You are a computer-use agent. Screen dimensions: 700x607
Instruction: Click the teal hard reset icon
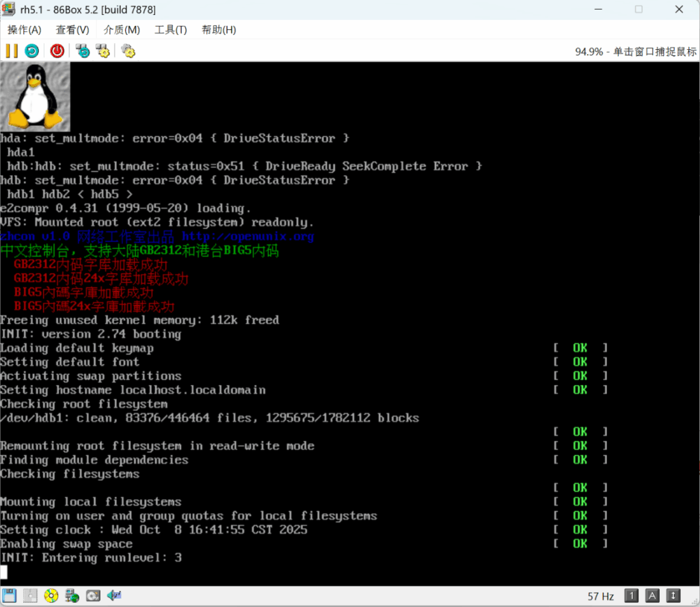tap(32, 51)
